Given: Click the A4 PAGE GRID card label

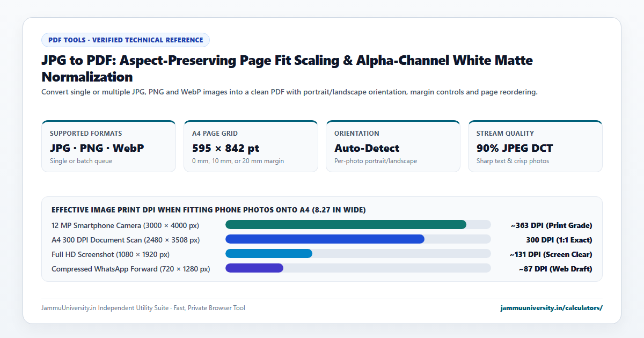Looking at the screenshot, I should tap(215, 133).
